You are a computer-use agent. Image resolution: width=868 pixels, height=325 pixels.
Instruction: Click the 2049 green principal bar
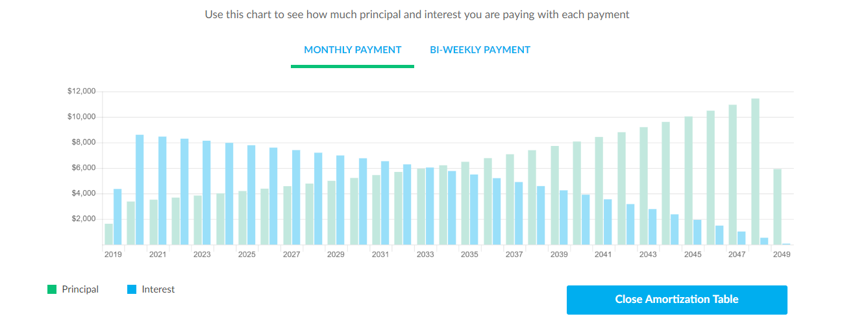point(777,207)
